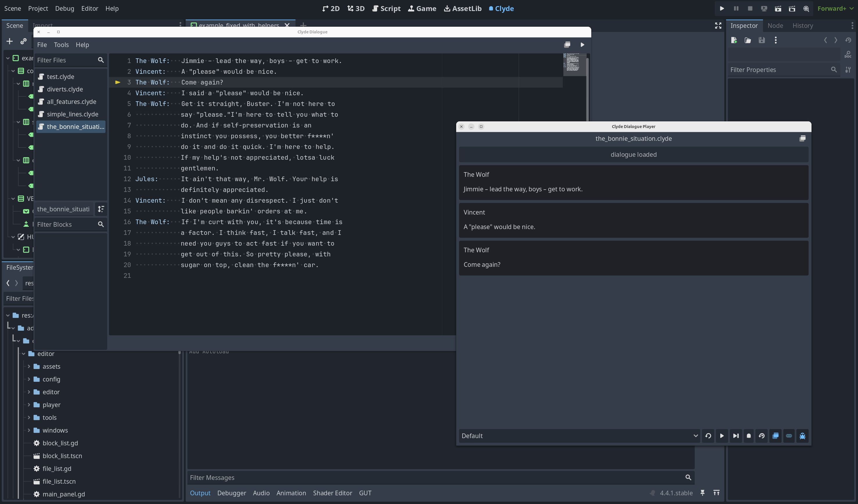Image resolution: width=858 pixels, height=504 pixels.
Task: Click the Filter Blocks search field
Action: pyautogui.click(x=65, y=224)
